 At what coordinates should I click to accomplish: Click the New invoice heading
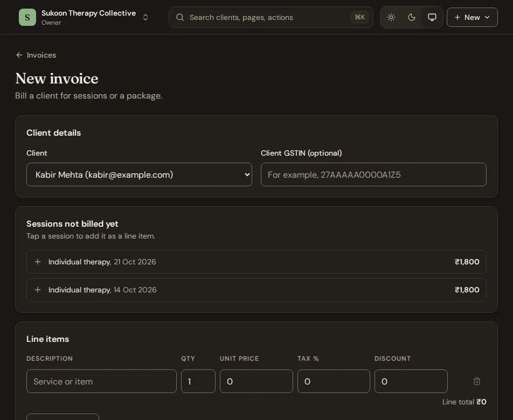tap(57, 79)
